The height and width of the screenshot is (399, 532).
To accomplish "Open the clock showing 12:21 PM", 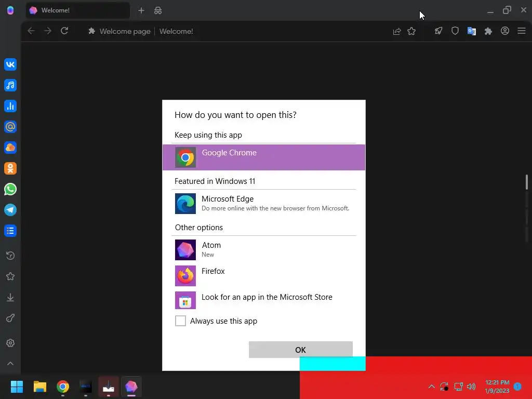I will 497,387.
